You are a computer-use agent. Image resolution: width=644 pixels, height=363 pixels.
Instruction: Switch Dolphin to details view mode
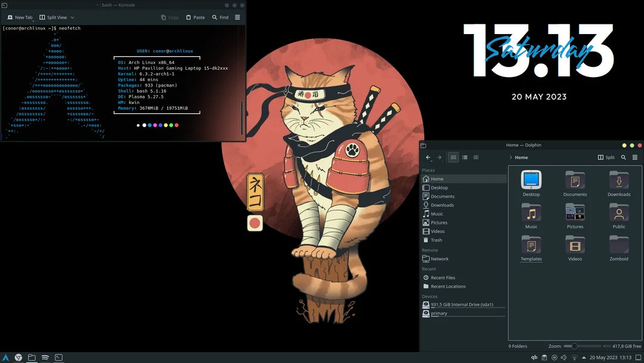[465, 157]
